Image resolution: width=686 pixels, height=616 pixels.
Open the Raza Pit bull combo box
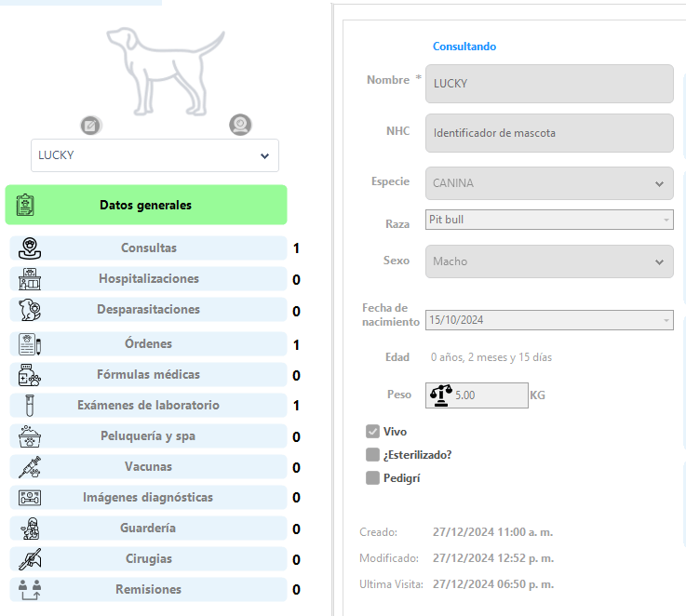pyautogui.click(x=549, y=220)
